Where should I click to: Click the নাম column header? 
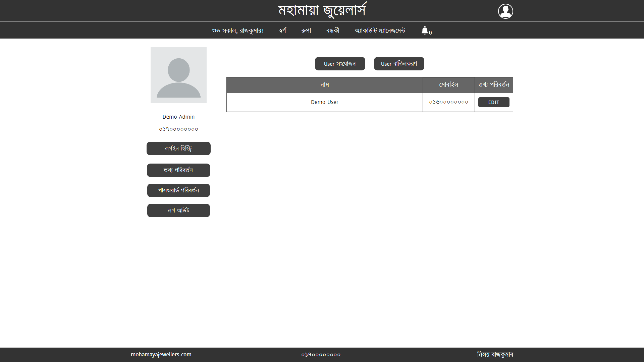point(324,85)
